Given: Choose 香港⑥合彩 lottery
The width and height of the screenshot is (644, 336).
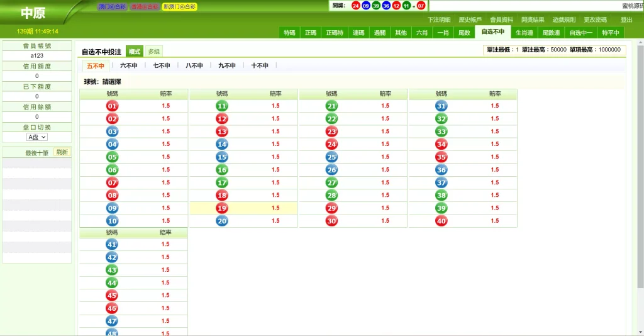Looking at the screenshot, I should coord(144,6).
